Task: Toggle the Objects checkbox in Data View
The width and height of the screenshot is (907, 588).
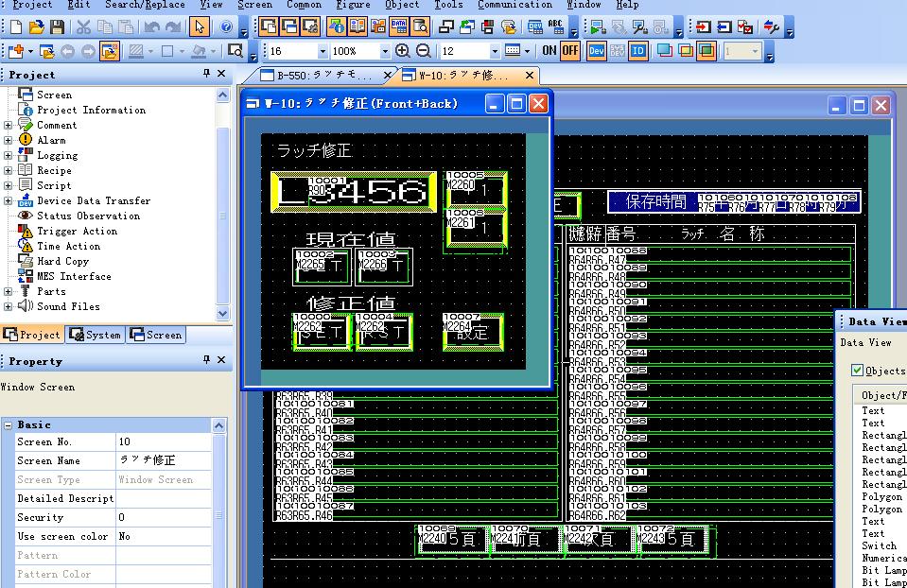Action: click(857, 371)
